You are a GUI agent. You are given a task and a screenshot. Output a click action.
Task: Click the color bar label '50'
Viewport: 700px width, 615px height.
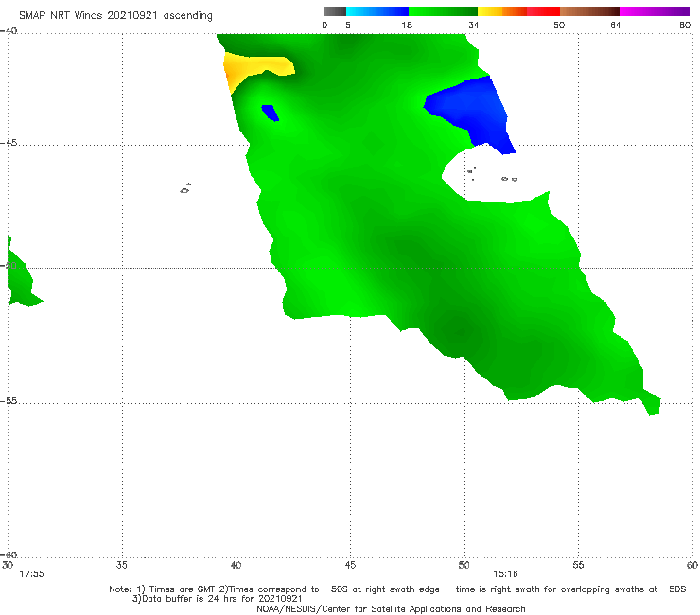[x=559, y=25]
